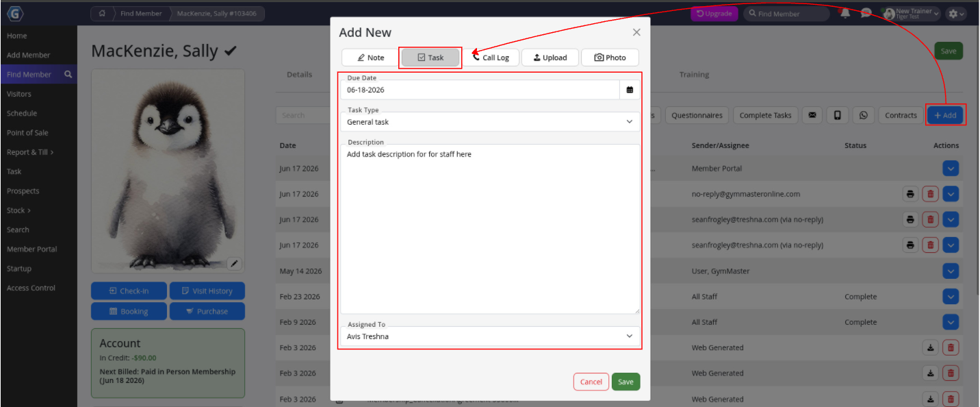
Task: Open Point of Sale in sidebar
Action: pyautogui.click(x=27, y=133)
